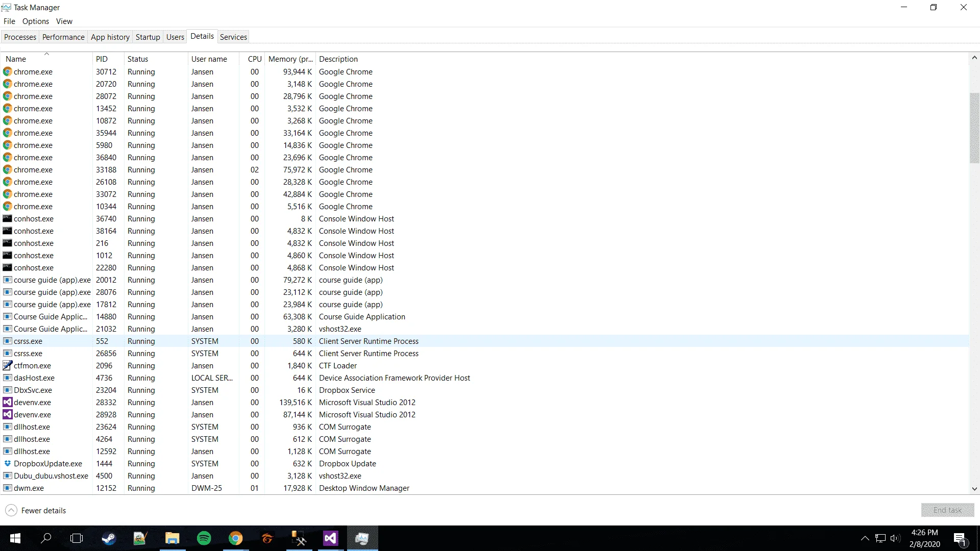Click the dwm.exe process icon

coord(8,488)
